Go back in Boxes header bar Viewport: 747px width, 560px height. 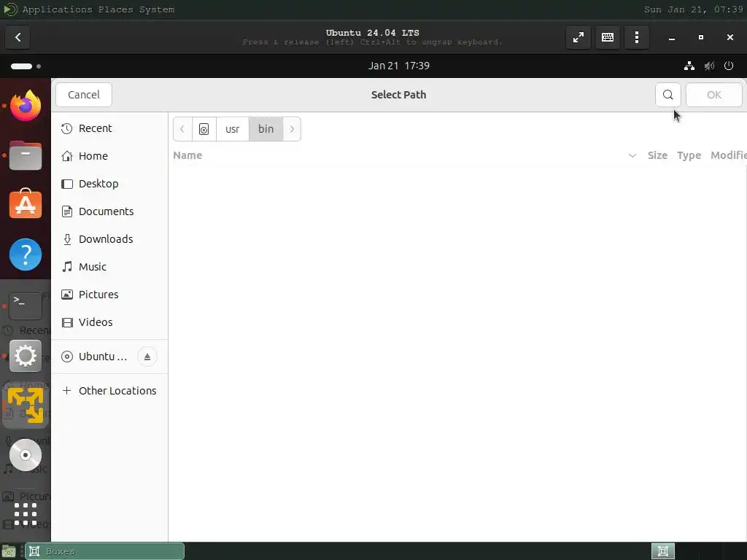(18, 37)
